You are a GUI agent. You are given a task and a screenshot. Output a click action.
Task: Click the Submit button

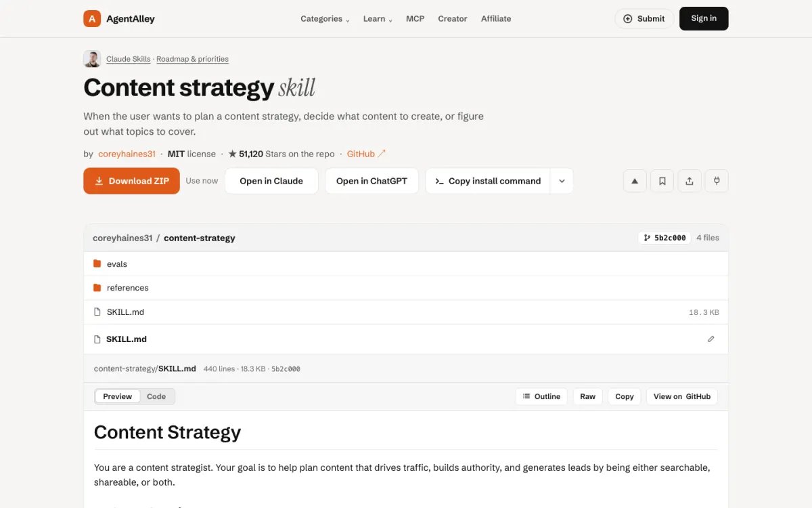[x=644, y=18]
